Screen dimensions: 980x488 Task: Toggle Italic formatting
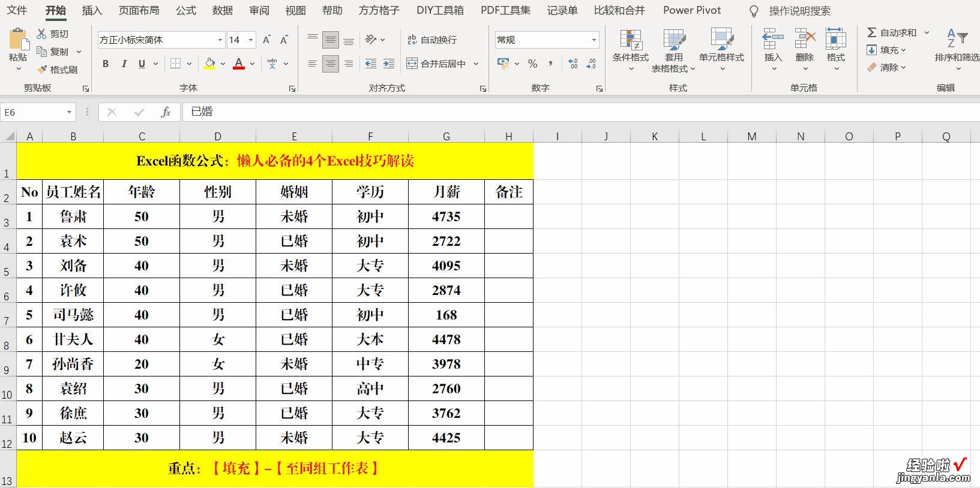[x=124, y=64]
